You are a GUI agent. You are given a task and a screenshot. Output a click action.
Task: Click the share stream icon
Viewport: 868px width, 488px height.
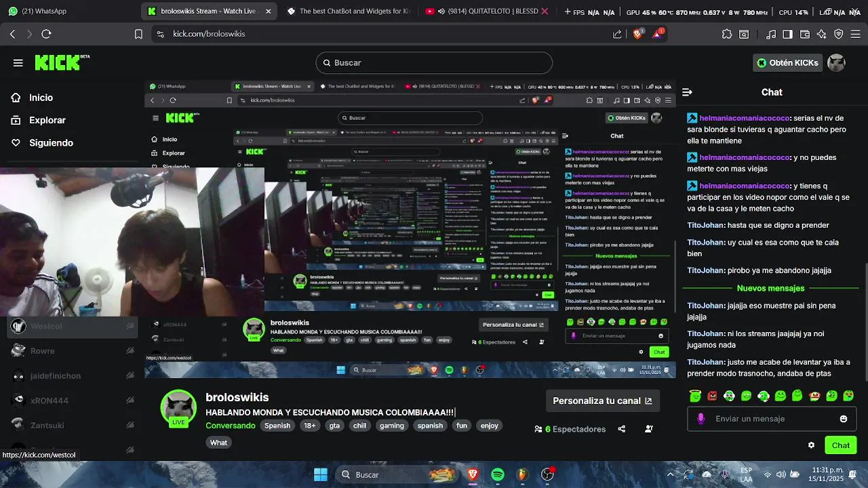(x=621, y=429)
